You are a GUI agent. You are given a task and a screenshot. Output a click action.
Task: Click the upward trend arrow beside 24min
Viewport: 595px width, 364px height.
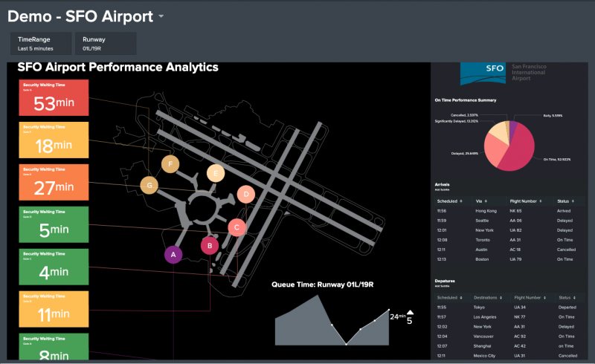tap(410, 313)
